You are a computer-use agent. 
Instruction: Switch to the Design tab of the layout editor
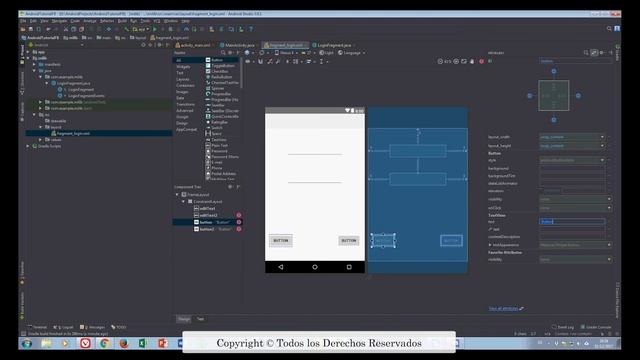(x=184, y=319)
